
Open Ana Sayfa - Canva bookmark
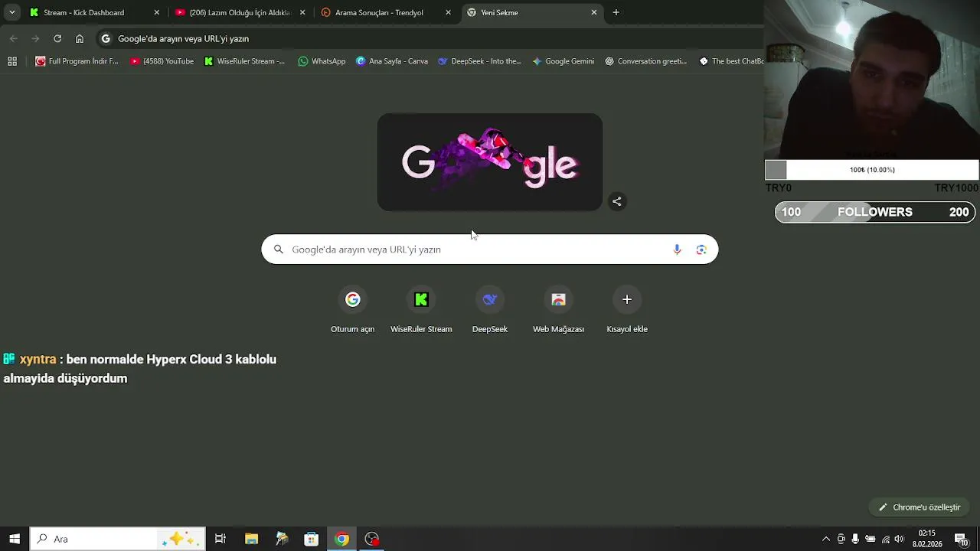tap(392, 61)
